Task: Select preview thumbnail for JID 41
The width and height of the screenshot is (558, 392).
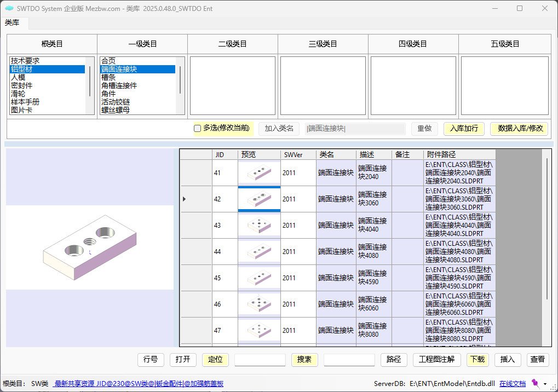Action: 259,173
